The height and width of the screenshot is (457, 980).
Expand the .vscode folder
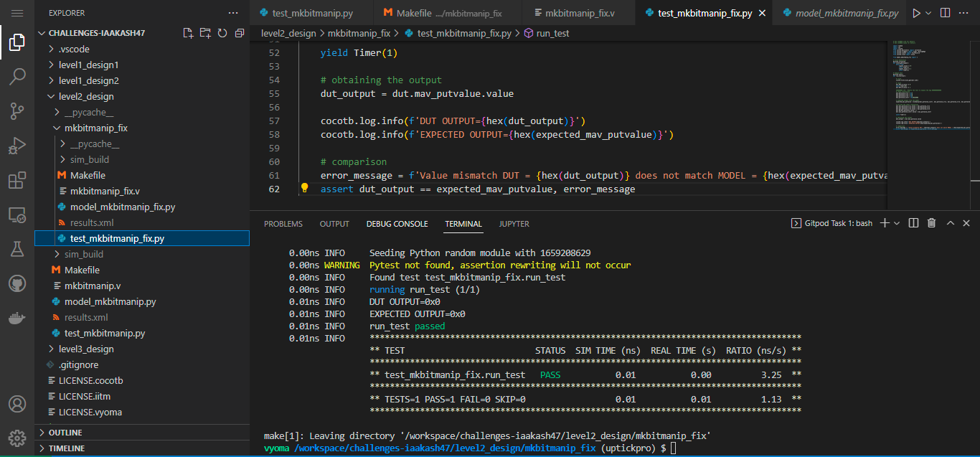pyautogui.click(x=142, y=49)
